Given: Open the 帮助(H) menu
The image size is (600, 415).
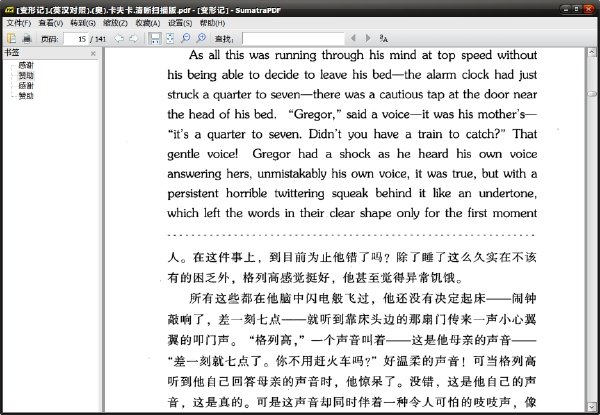Looking at the screenshot, I should 212,23.
